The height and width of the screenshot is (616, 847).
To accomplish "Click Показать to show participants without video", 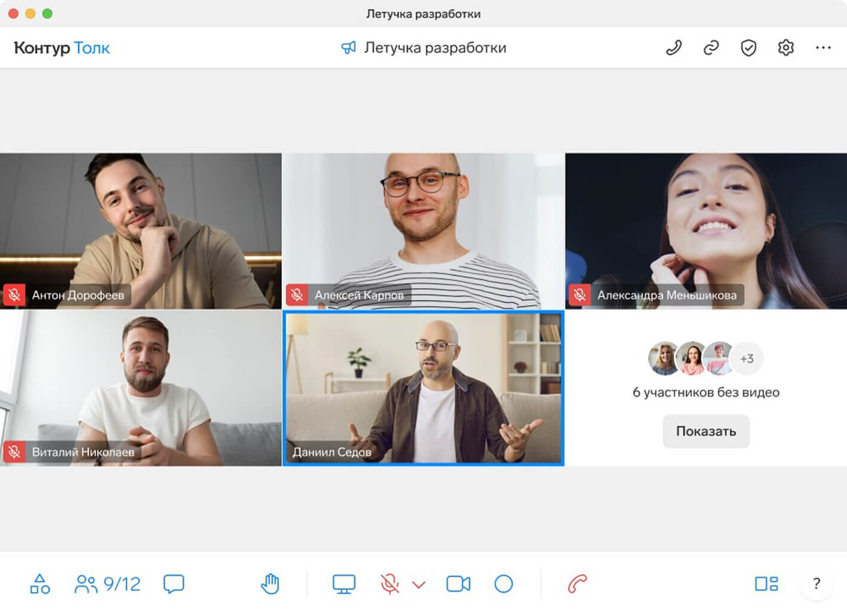I will click(706, 431).
